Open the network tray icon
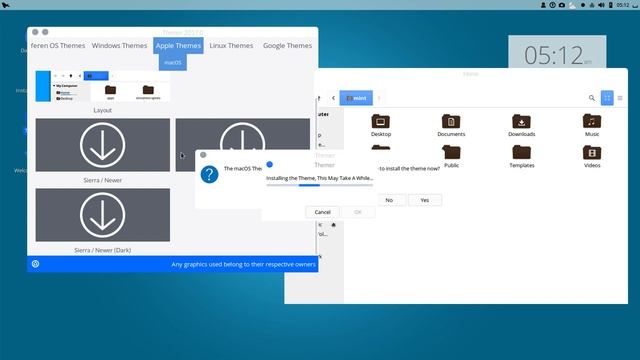 (x=591, y=5)
